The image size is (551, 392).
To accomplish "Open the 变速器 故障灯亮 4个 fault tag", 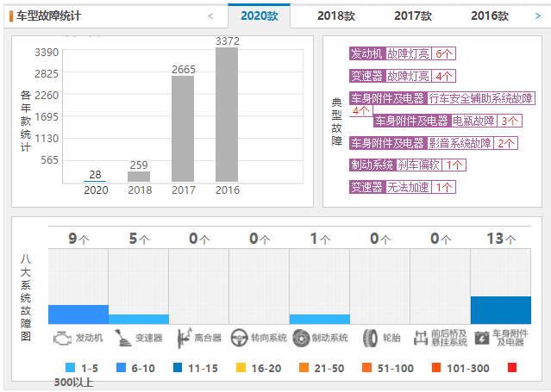I will (x=403, y=76).
